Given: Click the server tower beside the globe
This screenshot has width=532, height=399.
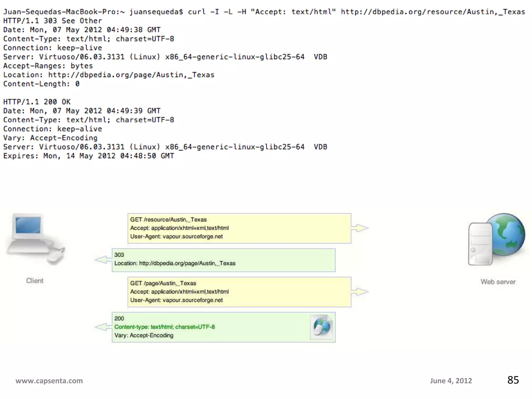Looking at the screenshot, I should [x=480, y=244].
